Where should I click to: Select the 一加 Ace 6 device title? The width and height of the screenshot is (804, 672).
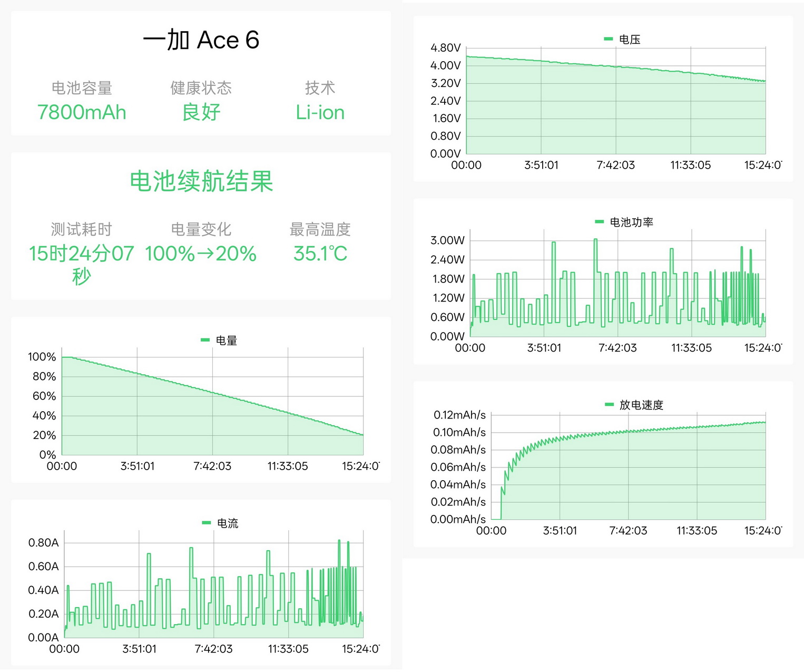202,40
